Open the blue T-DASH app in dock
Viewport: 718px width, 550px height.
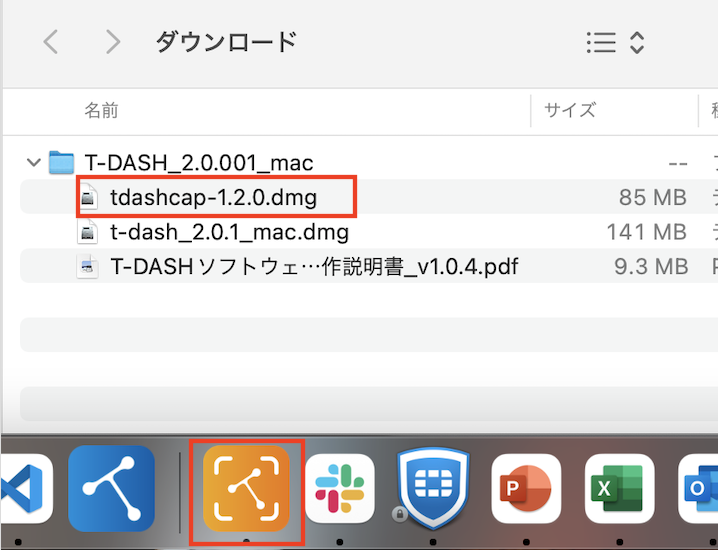coord(111,489)
